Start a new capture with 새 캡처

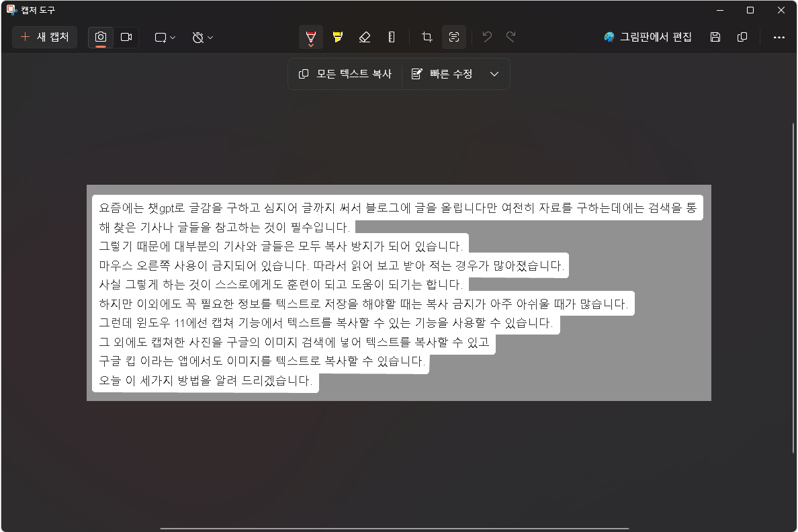tap(45, 37)
